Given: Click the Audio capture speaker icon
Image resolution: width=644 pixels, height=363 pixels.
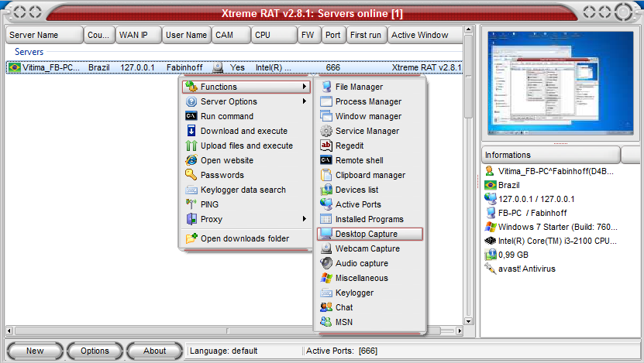Looking at the screenshot, I should (326, 263).
